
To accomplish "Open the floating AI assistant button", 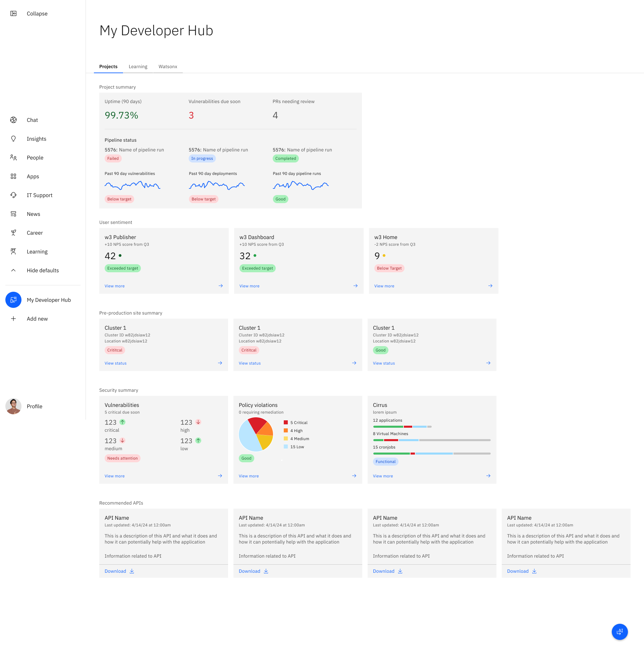I will point(619,631).
